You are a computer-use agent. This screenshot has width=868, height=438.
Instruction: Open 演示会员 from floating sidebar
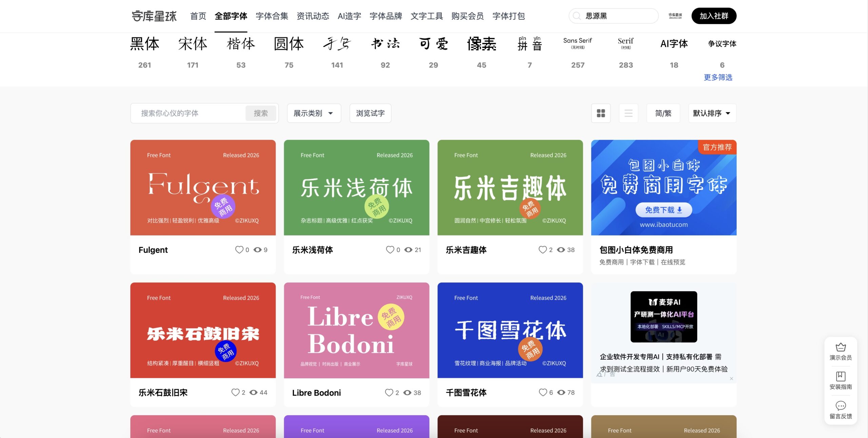pyautogui.click(x=841, y=351)
